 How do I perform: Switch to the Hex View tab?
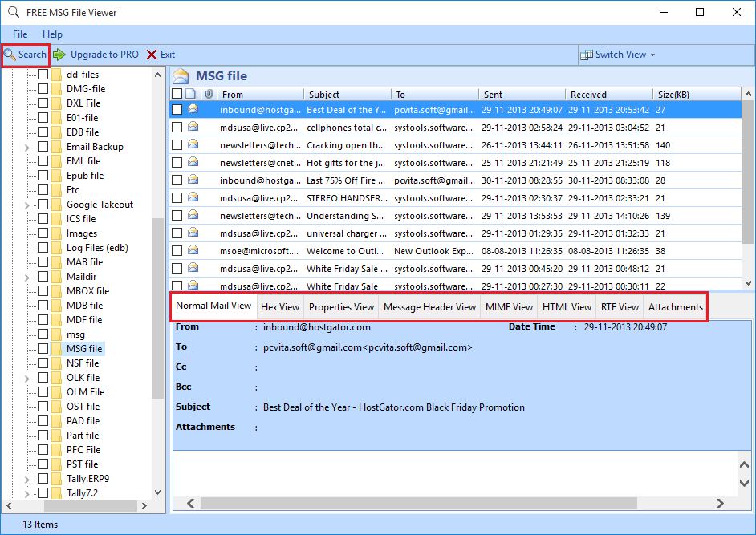[x=280, y=307]
